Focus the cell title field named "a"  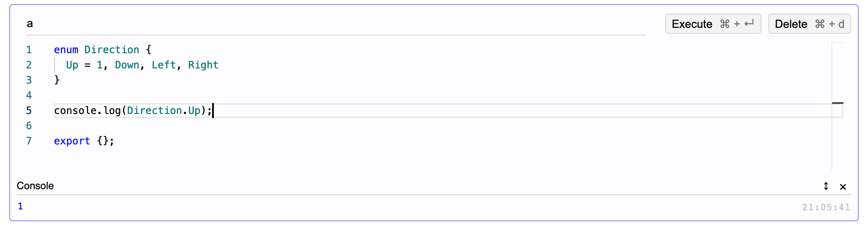pos(334,24)
